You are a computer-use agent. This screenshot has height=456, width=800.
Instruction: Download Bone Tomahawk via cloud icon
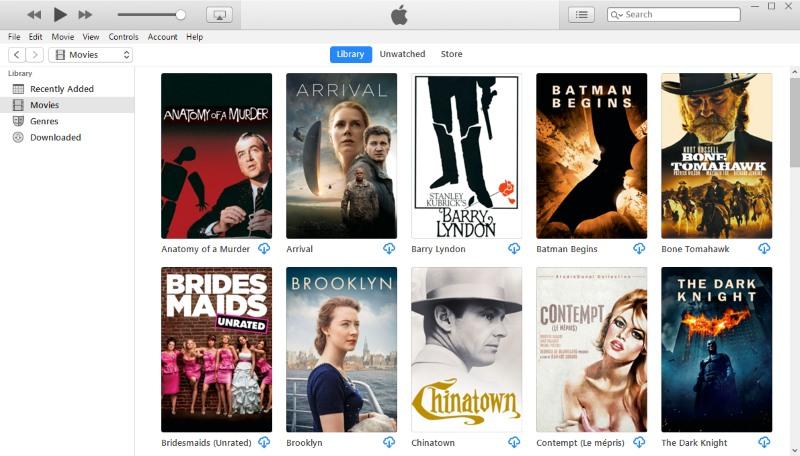pos(764,248)
